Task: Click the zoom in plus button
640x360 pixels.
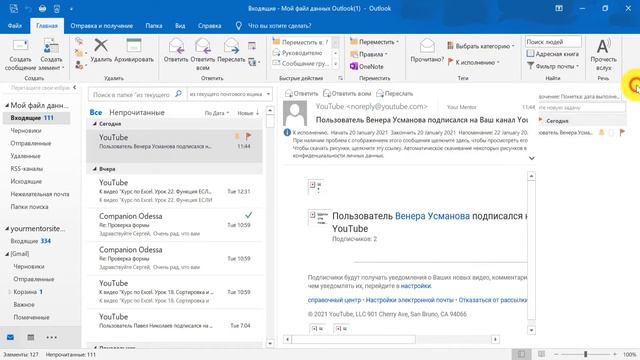Action: (615, 354)
